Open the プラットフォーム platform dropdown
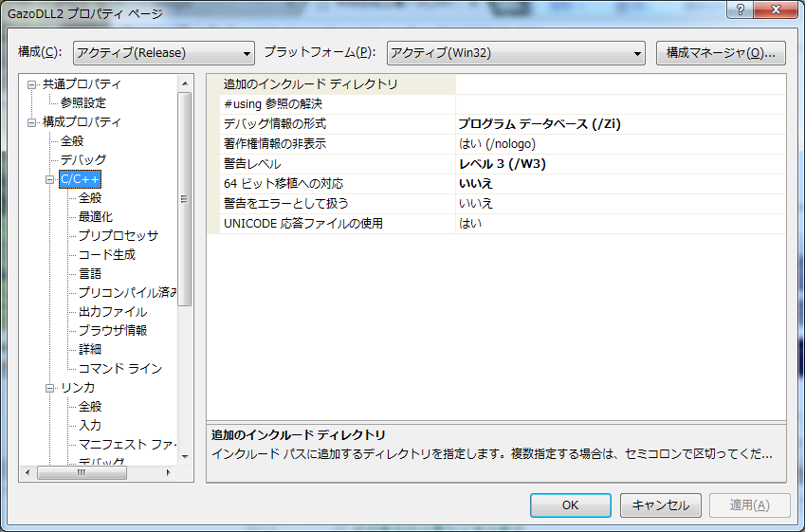This screenshot has height=532, width=805. [x=516, y=52]
